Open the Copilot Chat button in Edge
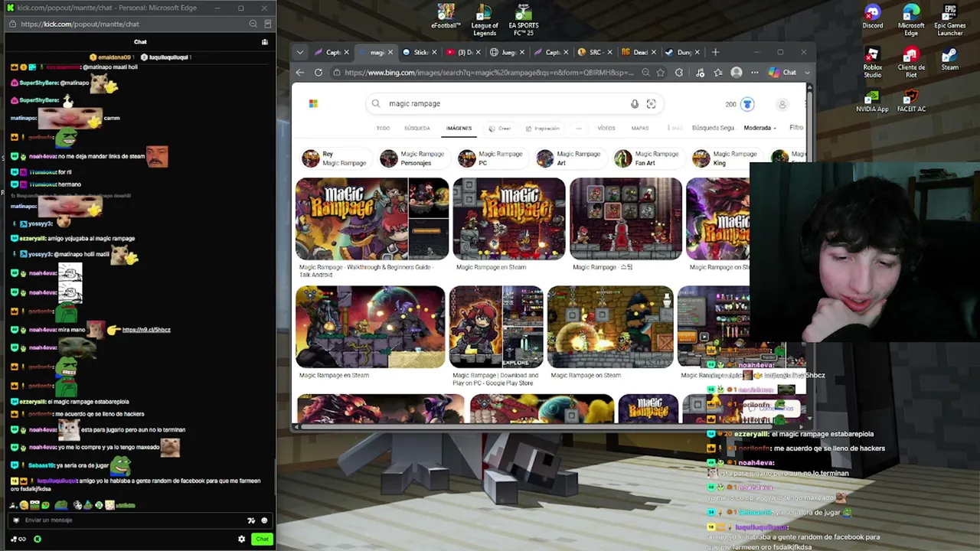This screenshot has height=551, width=980. 784,73
